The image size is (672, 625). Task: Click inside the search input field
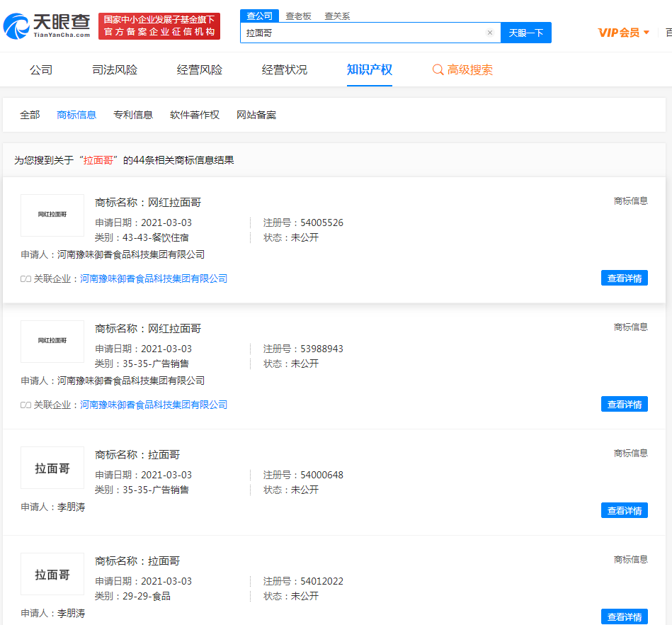(x=354, y=33)
